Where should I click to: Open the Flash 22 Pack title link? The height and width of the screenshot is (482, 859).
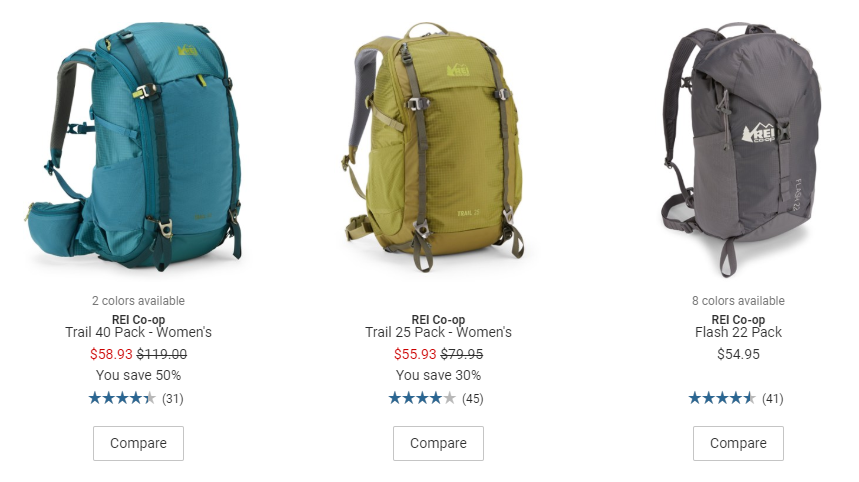738,332
